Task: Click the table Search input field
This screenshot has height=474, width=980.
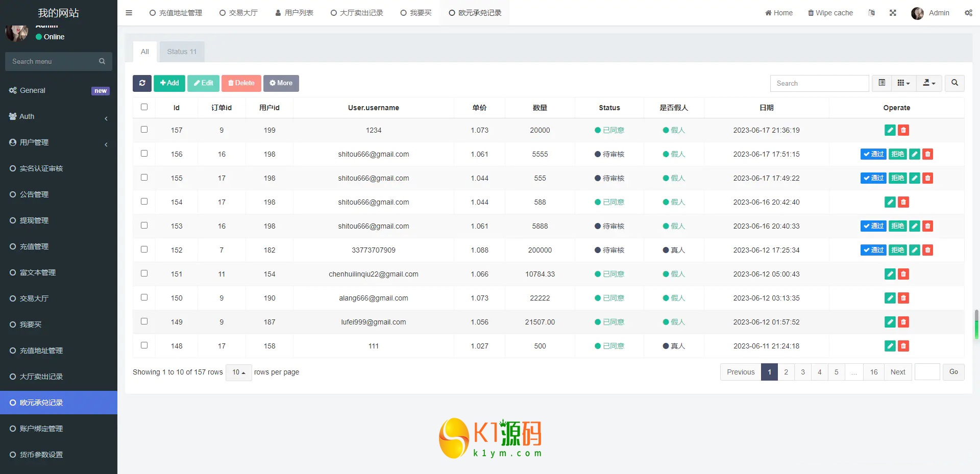Action: tap(819, 83)
